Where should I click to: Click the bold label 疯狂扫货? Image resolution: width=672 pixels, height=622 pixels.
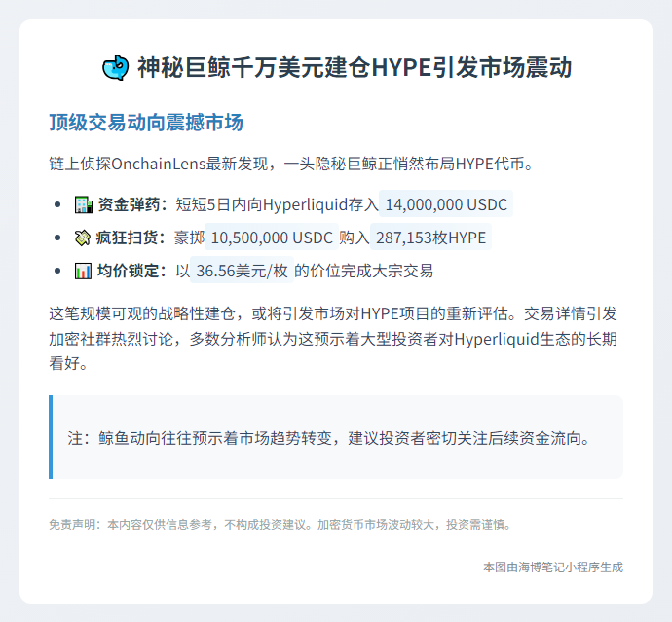point(131,238)
